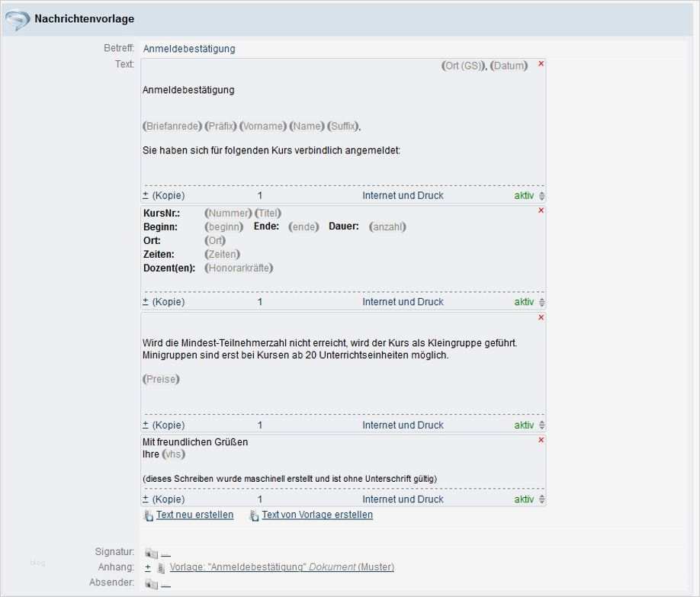Expand the ± control of first text block

(146, 196)
